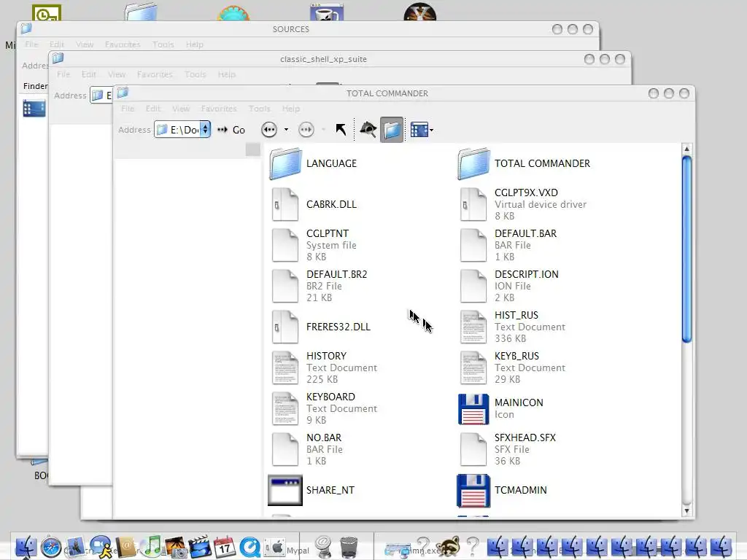Open Favorites menu in classic_shell_xp_suite window

coord(155,74)
